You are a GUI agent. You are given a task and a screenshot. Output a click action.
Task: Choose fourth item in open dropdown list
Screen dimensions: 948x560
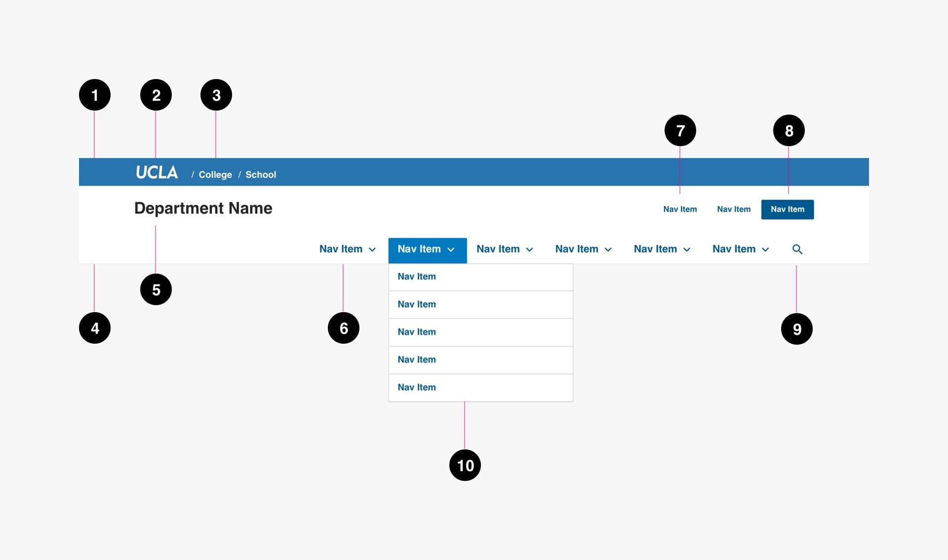[x=417, y=360]
